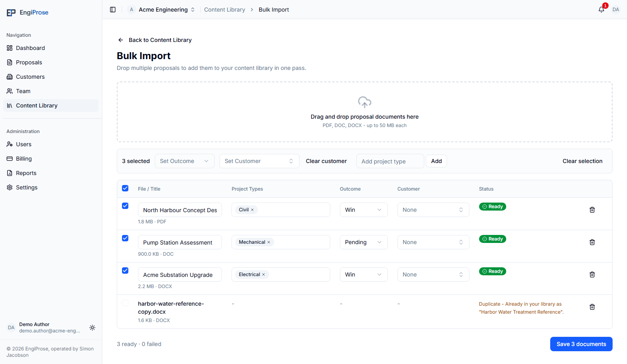This screenshot has width=627, height=364.
Task: Edit the Pump Station Assessment title field
Action: tap(180, 242)
